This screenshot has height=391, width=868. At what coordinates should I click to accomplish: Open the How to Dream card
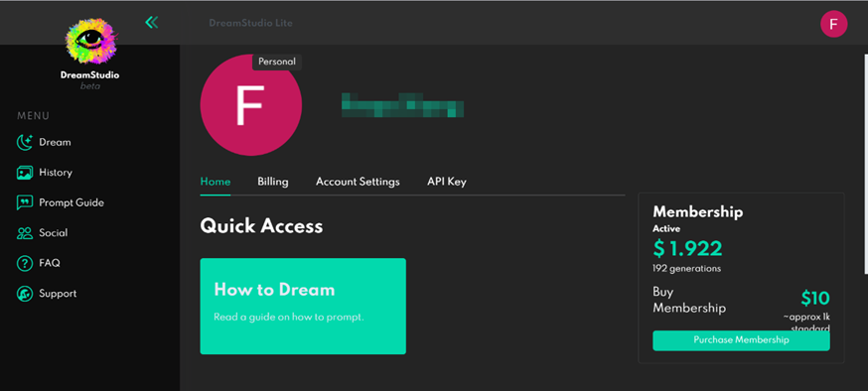pyautogui.click(x=303, y=306)
